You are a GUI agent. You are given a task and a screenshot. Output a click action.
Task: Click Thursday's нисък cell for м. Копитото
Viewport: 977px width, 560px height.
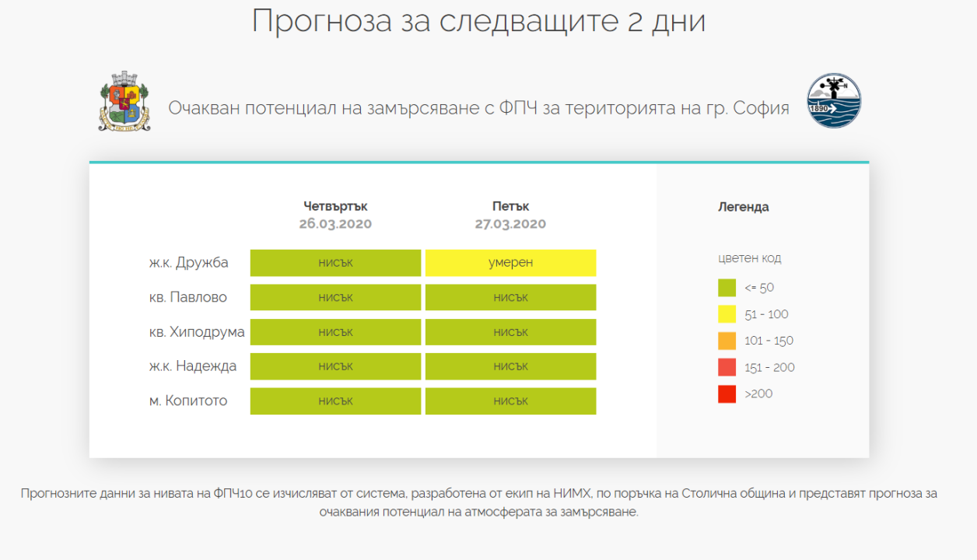pos(335,401)
